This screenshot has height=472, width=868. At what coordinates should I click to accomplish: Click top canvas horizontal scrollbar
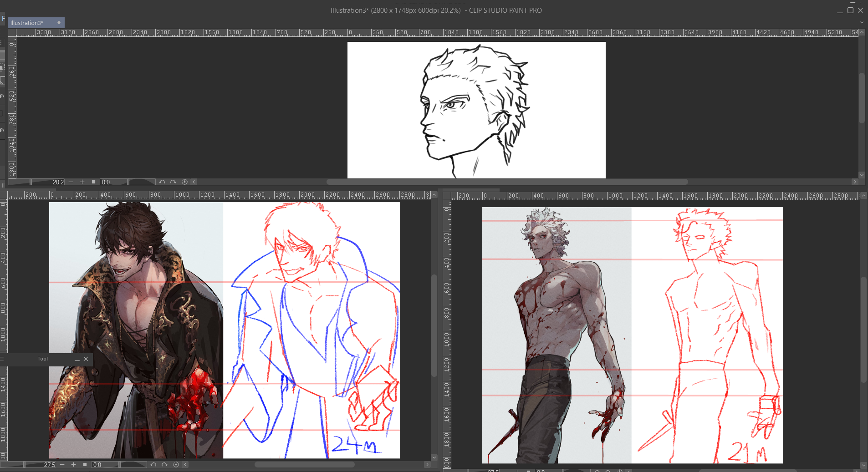[507, 182]
